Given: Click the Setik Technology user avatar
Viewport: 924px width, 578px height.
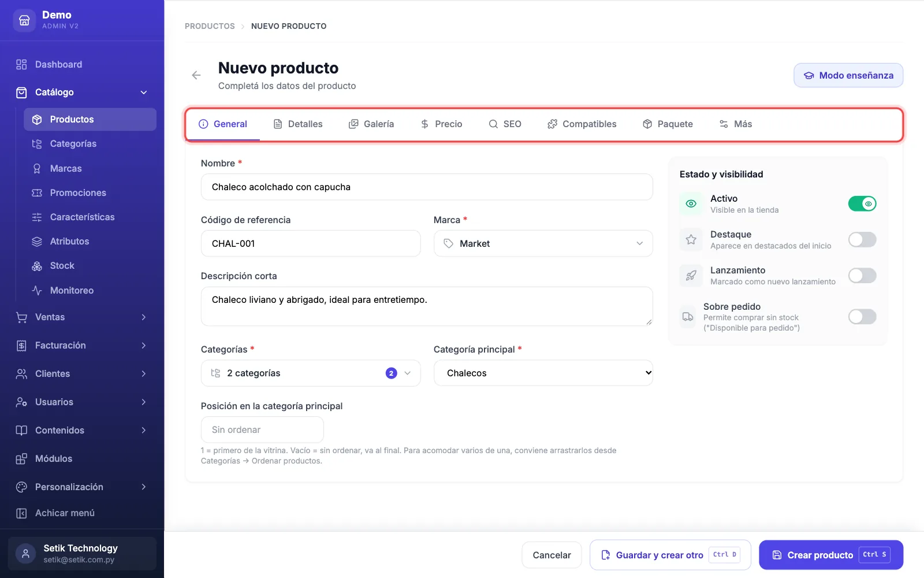Looking at the screenshot, I should 25,554.
